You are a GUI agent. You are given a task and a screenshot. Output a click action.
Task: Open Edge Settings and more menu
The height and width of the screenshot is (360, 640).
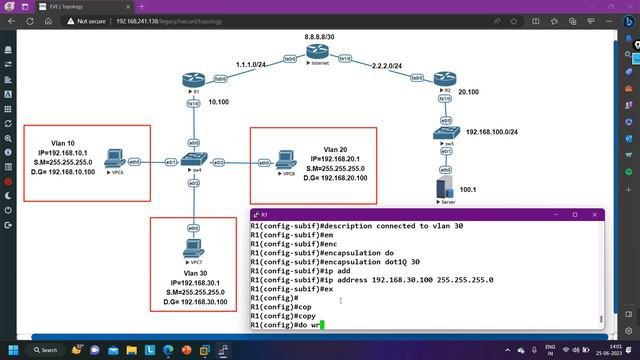[609, 21]
